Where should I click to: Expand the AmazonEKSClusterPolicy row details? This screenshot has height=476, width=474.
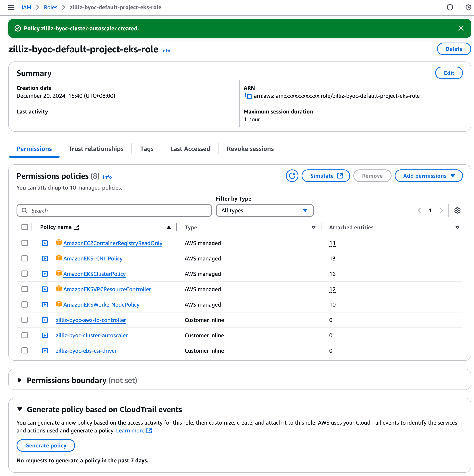45,274
